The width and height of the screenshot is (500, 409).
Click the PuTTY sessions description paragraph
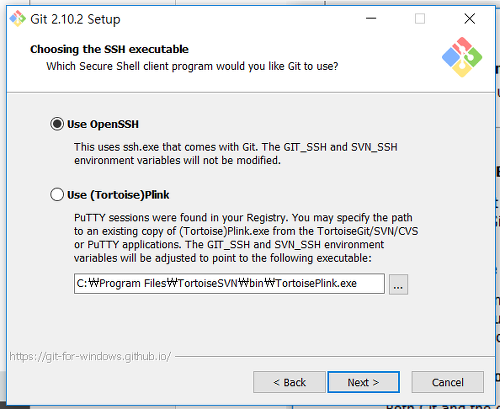[x=246, y=238]
